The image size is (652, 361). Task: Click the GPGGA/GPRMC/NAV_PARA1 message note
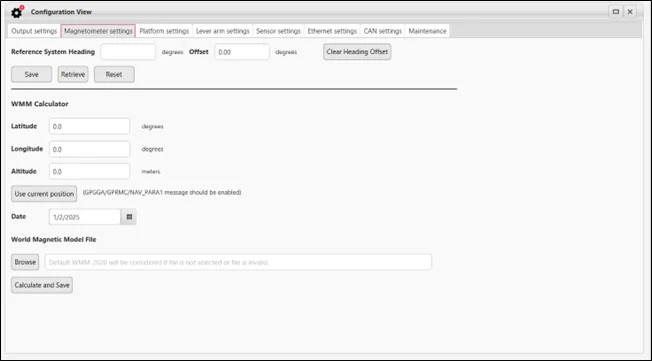click(x=162, y=192)
